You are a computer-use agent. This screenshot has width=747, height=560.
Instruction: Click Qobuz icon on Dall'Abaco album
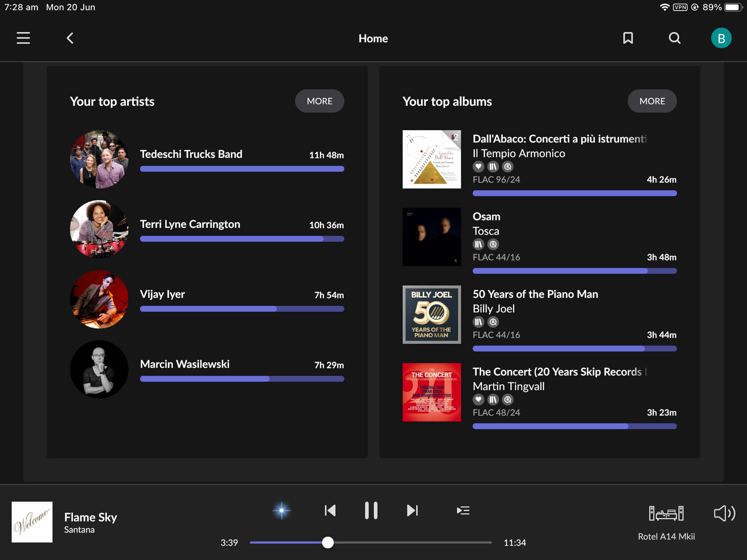pyautogui.click(x=508, y=166)
